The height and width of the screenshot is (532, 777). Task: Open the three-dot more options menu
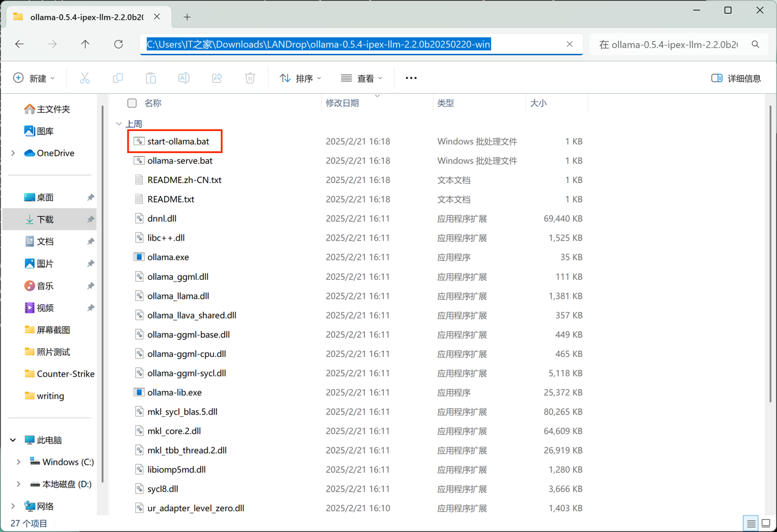[411, 78]
